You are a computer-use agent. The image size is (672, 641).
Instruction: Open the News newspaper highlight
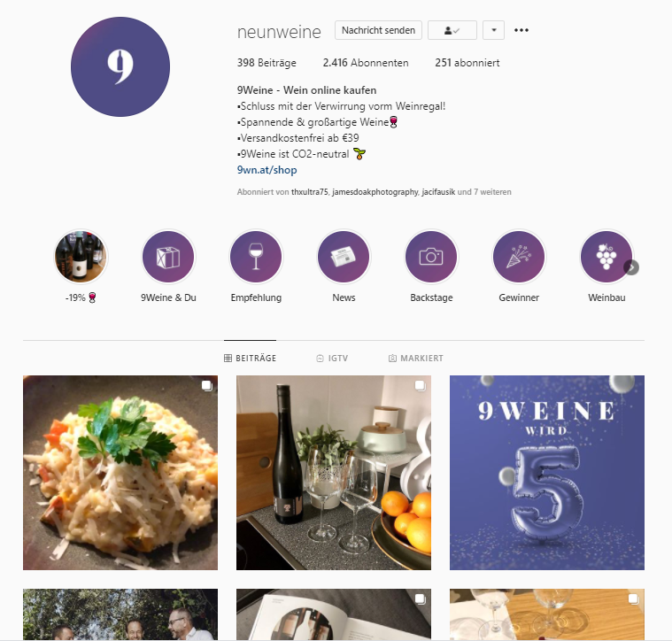coord(344,257)
